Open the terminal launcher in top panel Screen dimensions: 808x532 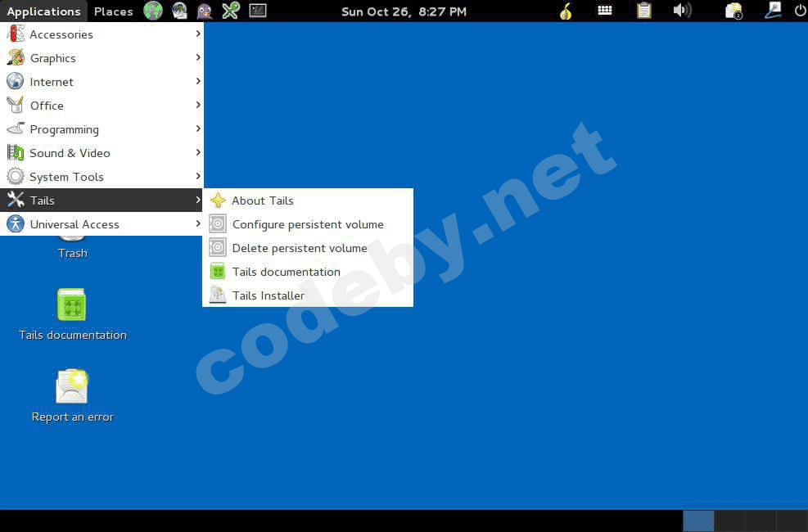pos(258,11)
